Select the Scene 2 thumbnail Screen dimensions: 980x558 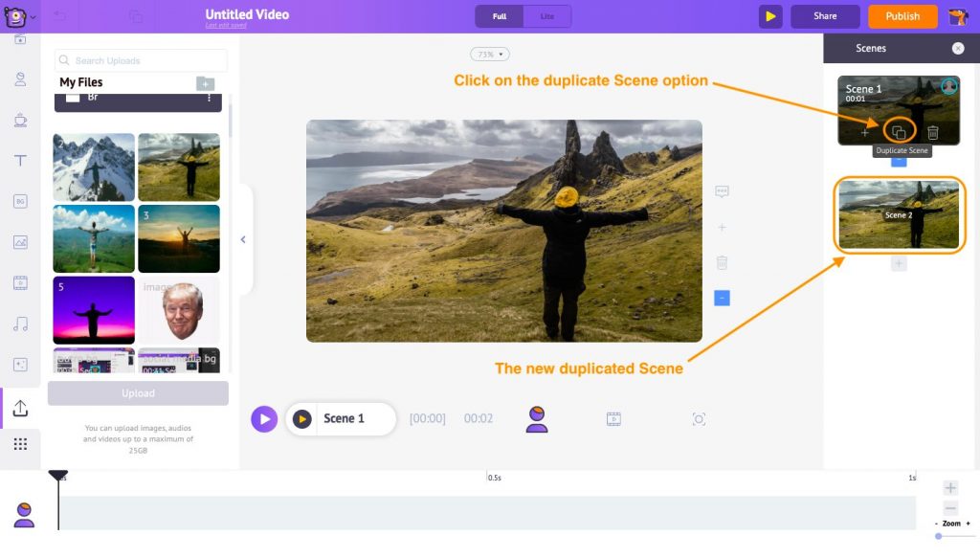point(898,214)
